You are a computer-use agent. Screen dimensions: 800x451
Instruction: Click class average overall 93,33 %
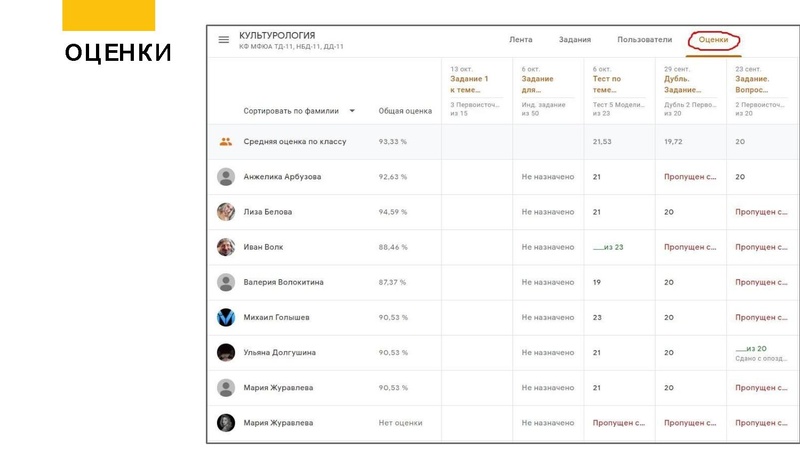pos(392,141)
